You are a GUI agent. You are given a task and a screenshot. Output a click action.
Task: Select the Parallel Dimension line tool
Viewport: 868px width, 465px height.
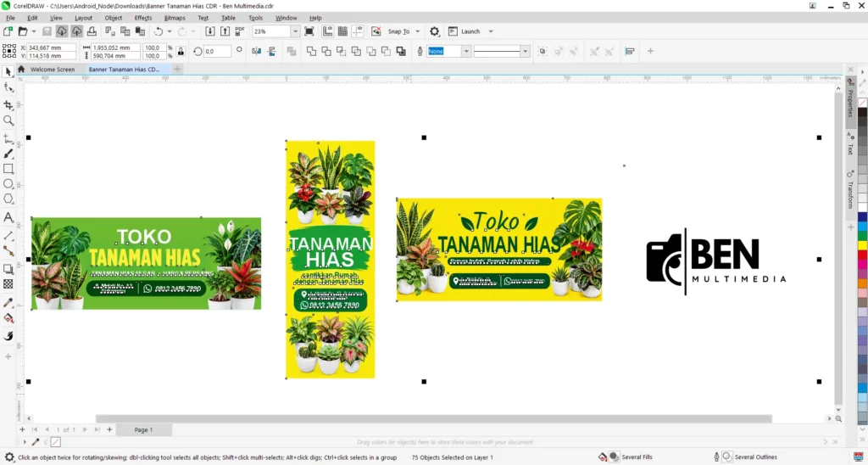click(8, 236)
